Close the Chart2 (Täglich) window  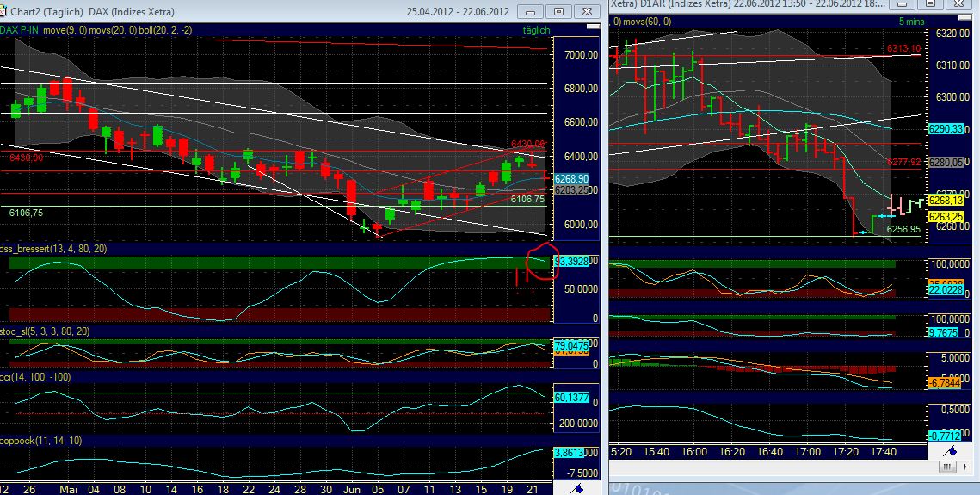tap(587, 11)
